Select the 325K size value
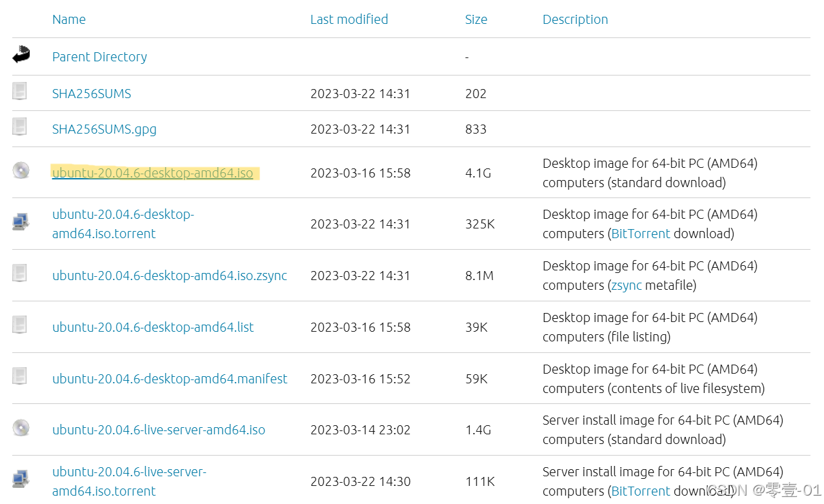The width and height of the screenshot is (824, 504). [x=480, y=224]
